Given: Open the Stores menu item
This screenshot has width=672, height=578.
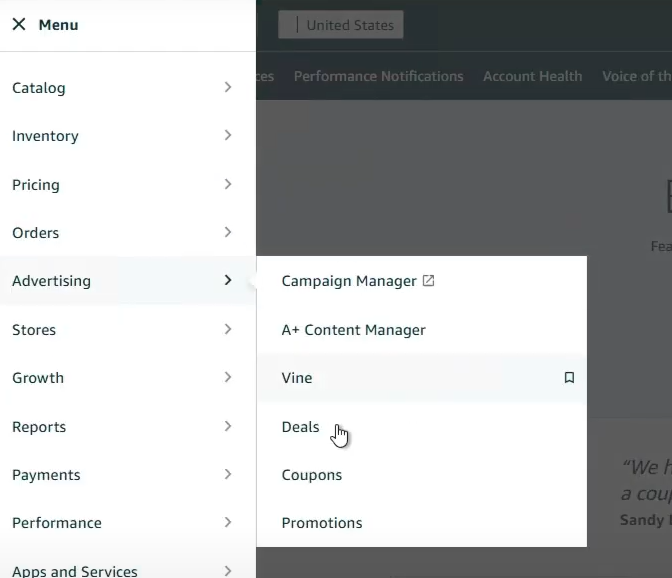Looking at the screenshot, I should [x=128, y=329].
